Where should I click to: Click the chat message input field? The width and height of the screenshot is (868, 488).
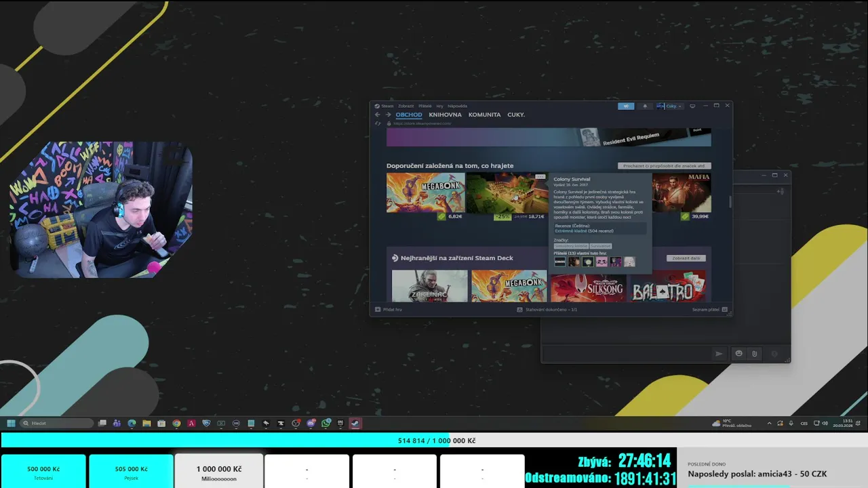pos(627,353)
